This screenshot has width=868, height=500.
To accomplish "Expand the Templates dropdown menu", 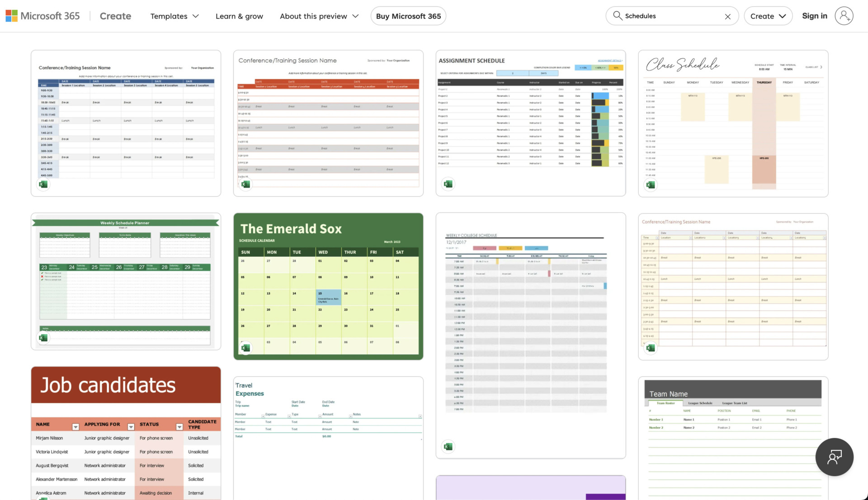I will click(x=175, y=16).
